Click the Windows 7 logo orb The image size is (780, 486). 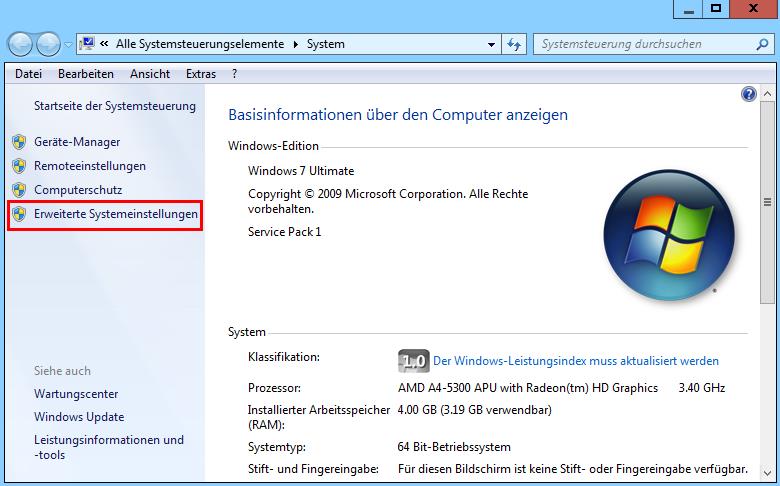coord(669,235)
